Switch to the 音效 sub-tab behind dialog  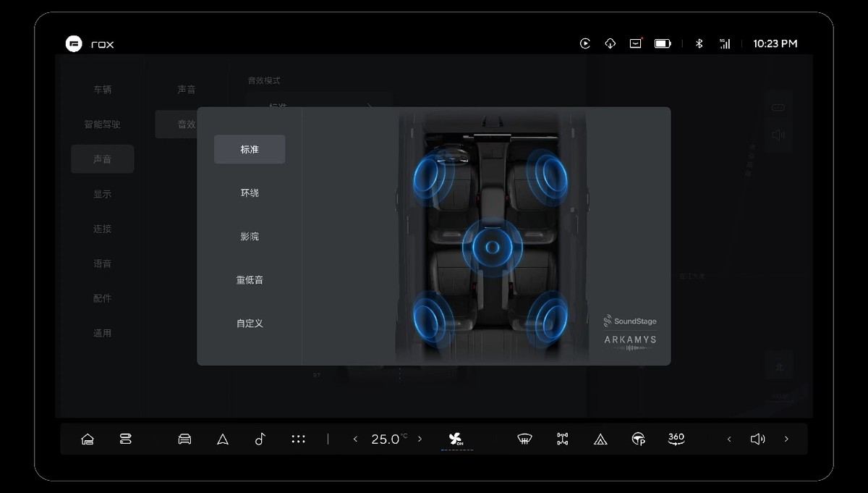pos(176,125)
